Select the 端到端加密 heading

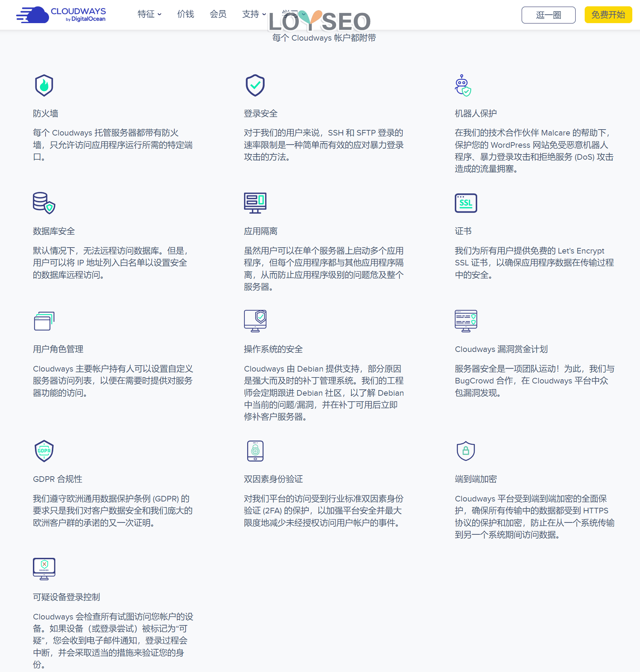coord(475,479)
